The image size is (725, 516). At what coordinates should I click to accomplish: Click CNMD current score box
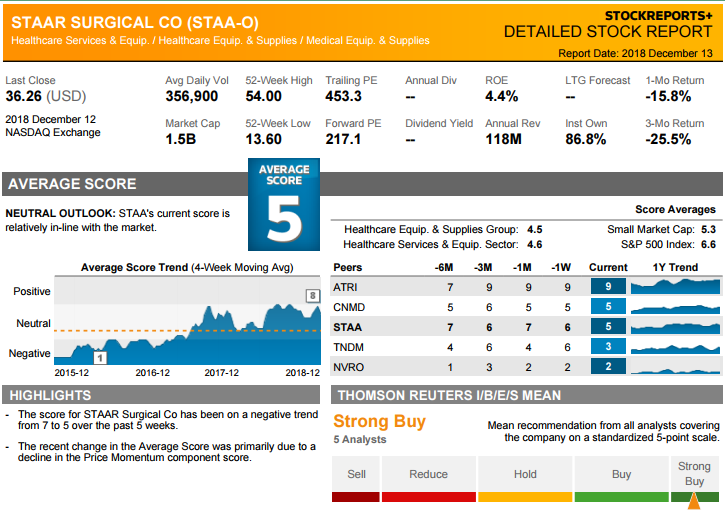click(x=608, y=306)
